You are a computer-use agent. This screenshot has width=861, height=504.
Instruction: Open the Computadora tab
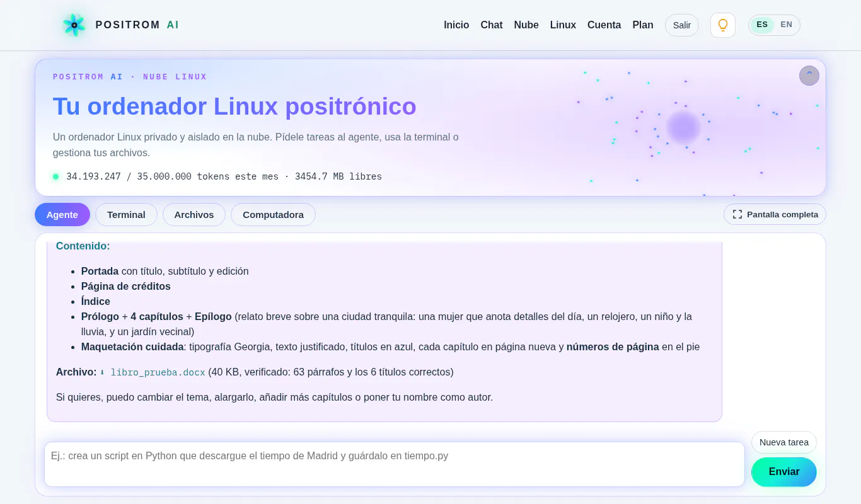[x=273, y=215]
